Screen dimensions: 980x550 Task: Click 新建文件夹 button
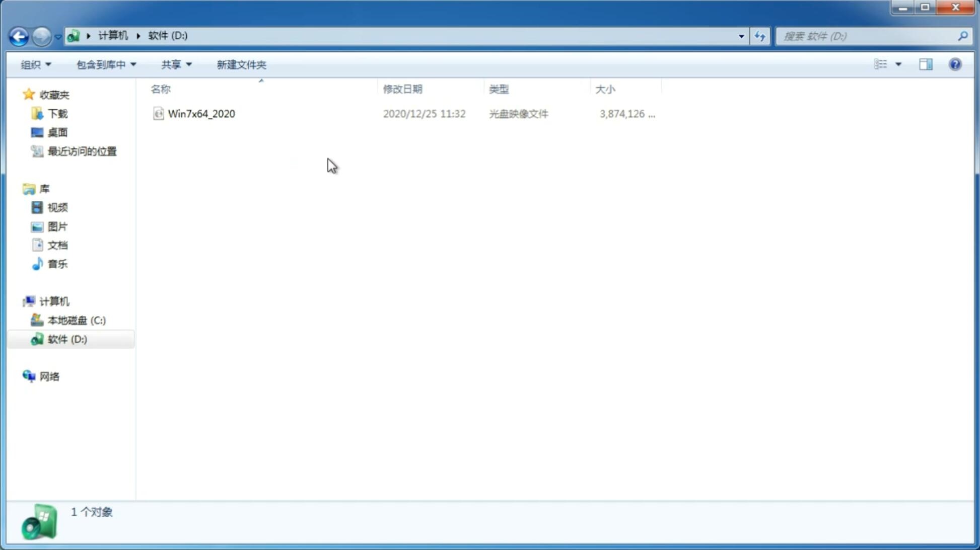click(242, 64)
